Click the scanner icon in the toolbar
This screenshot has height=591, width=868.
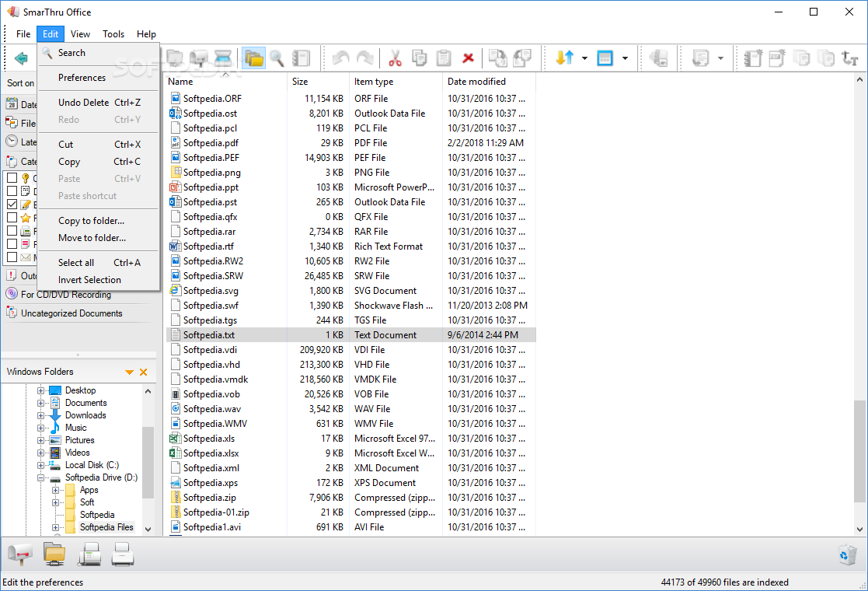tap(222, 58)
